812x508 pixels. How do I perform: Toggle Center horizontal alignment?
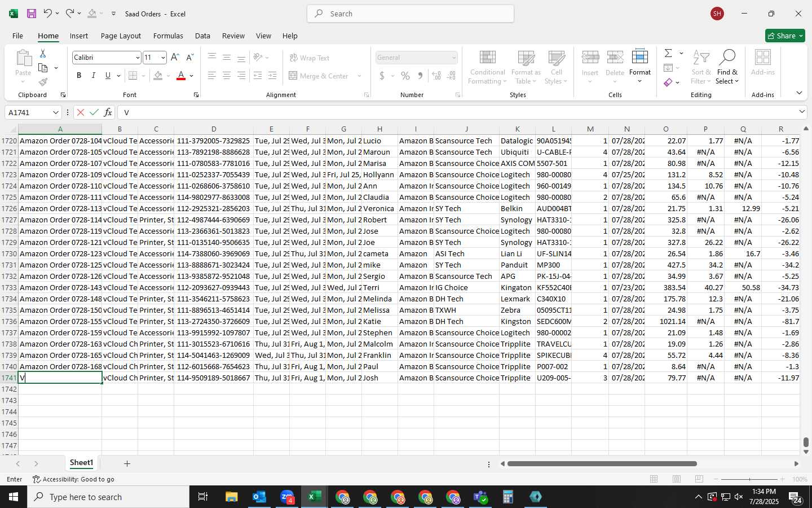pos(227,76)
